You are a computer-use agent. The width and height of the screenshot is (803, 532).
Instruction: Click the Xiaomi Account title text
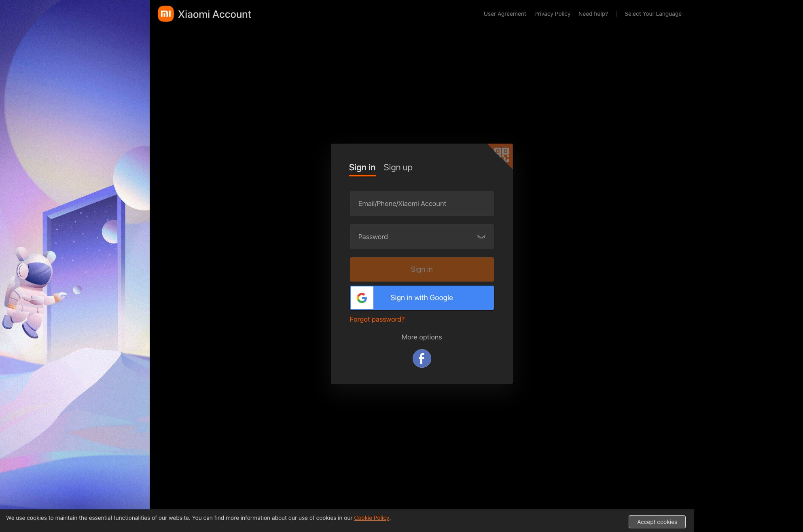[214, 14]
